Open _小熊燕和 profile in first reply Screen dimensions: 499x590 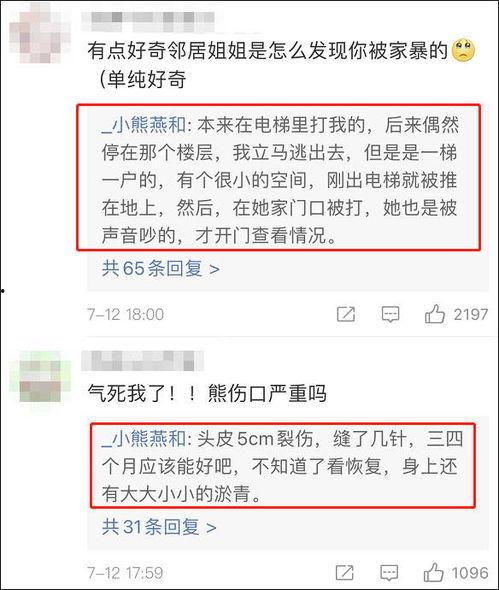[x=144, y=125]
